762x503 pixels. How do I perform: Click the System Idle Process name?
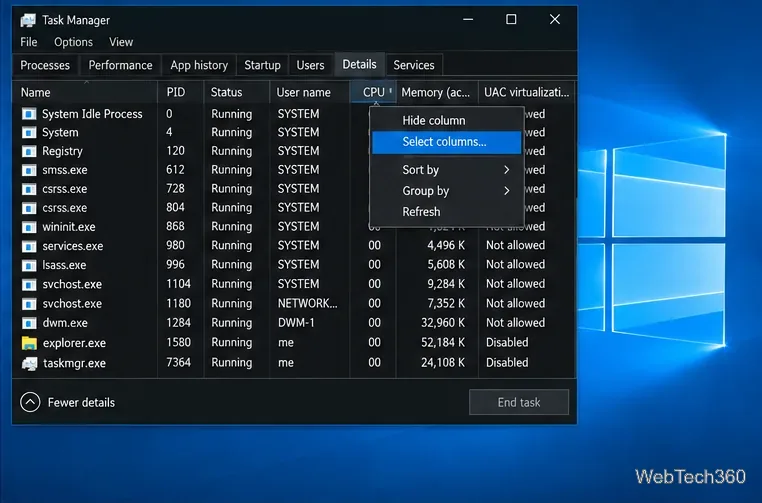92,114
